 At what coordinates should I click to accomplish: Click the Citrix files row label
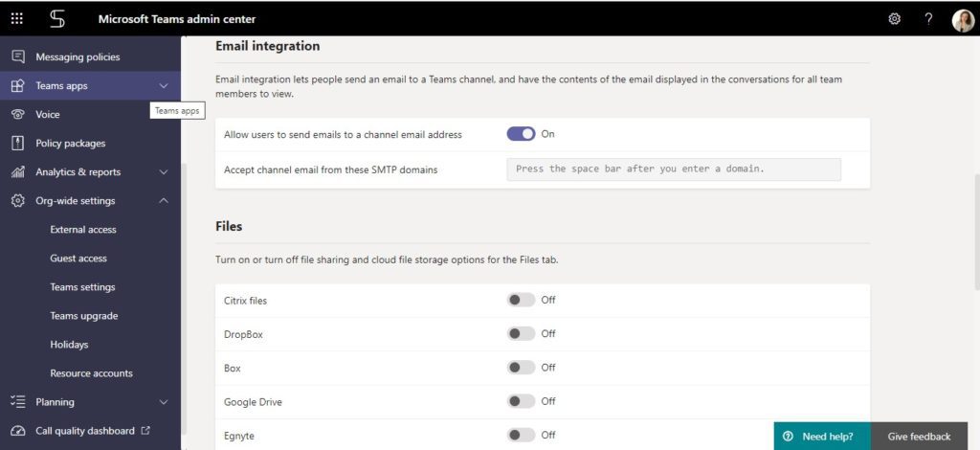pos(246,301)
